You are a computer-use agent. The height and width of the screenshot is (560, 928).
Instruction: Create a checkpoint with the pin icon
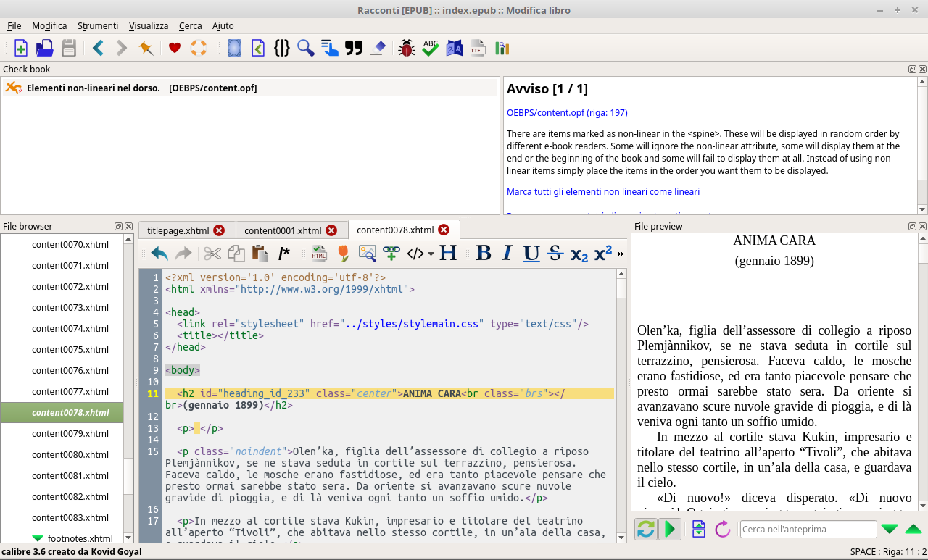(146, 49)
